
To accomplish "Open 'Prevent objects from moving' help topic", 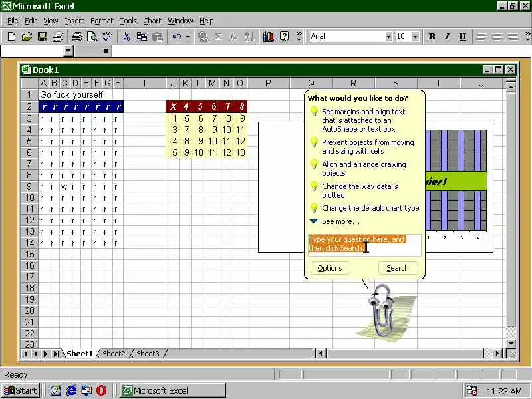I will [368, 146].
